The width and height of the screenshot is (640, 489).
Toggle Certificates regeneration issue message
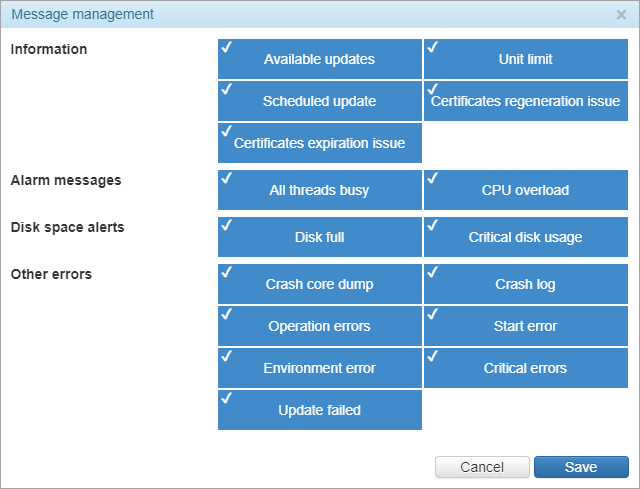525,101
